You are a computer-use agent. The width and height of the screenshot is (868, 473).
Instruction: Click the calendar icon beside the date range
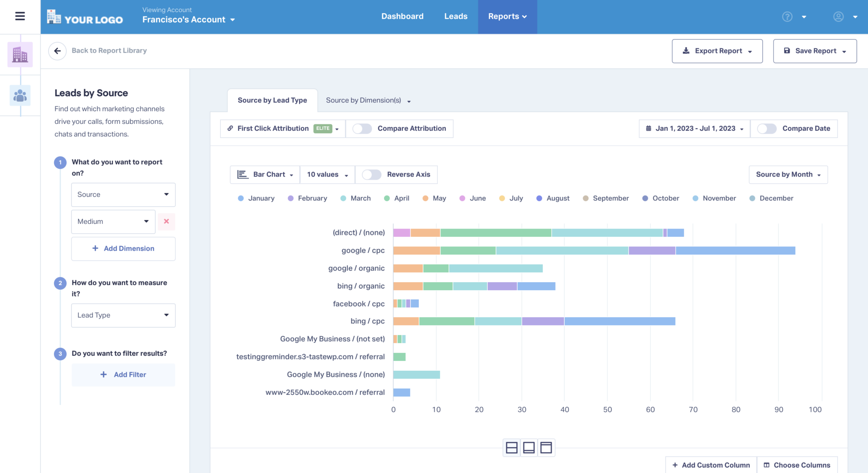(648, 128)
